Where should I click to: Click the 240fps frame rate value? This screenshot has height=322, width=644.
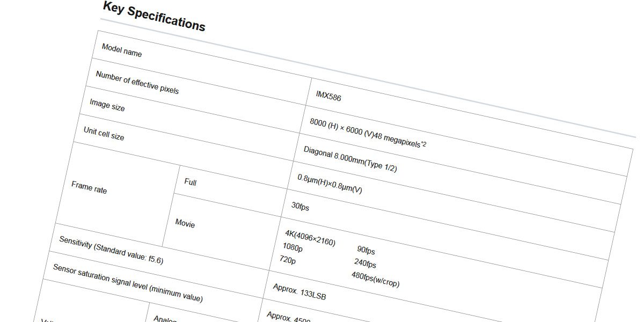tap(365, 263)
